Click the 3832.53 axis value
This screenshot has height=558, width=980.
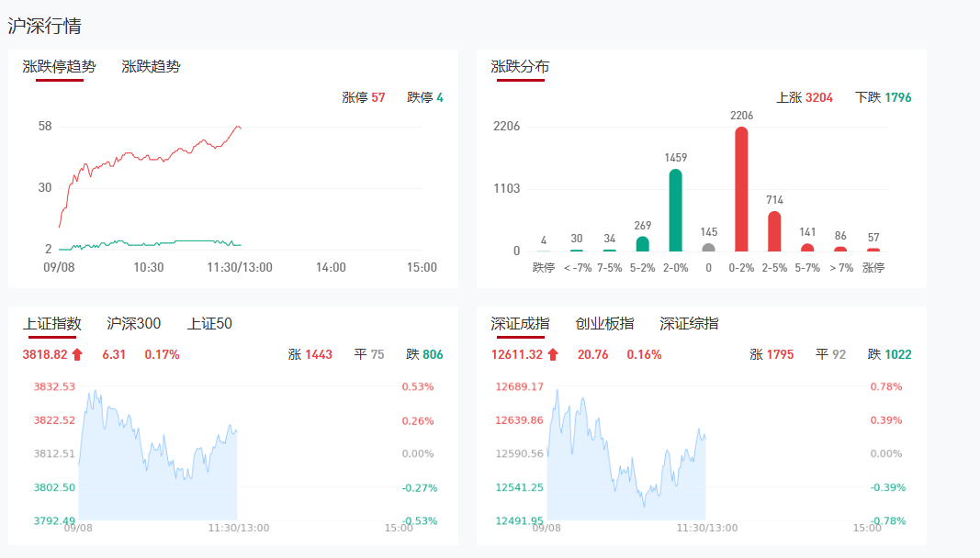(54, 386)
